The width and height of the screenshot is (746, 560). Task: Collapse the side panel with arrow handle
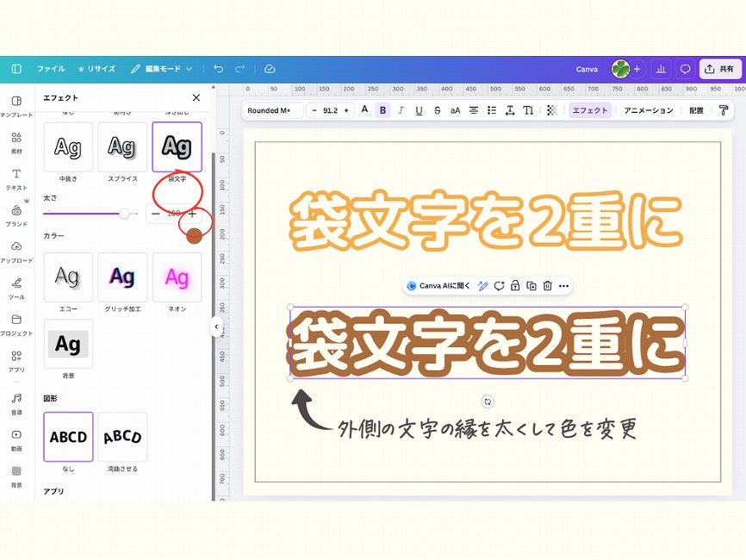pyautogui.click(x=216, y=327)
